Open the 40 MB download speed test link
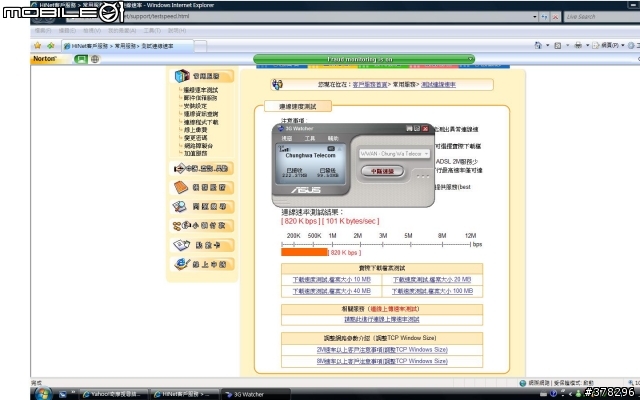Image resolution: width=640 pixels, height=400 pixels. (331, 291)
